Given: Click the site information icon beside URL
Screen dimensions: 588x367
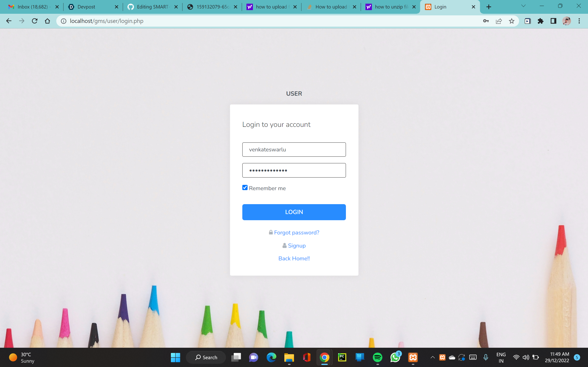Looking at the screenshot, I should click(63, 21).
